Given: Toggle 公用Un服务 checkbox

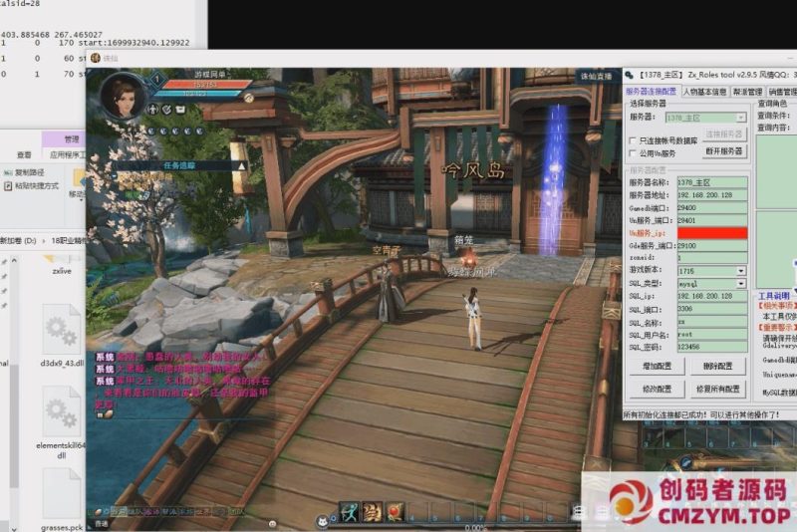Looking at the screenshot, I should point(633,153).
